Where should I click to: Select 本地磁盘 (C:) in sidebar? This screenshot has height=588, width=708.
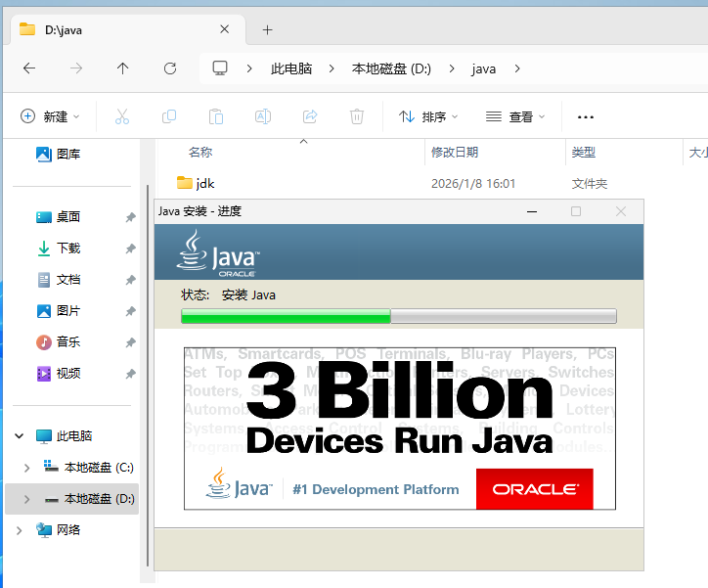click(x=89, y=468)
